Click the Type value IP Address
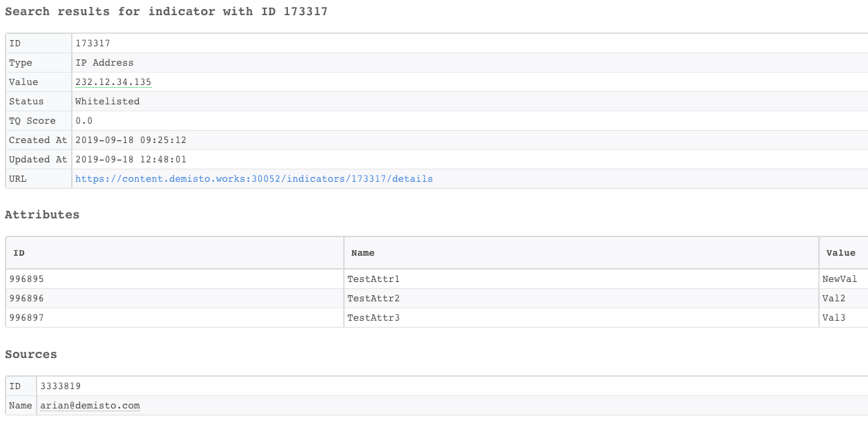 click(x=104, y=62)
